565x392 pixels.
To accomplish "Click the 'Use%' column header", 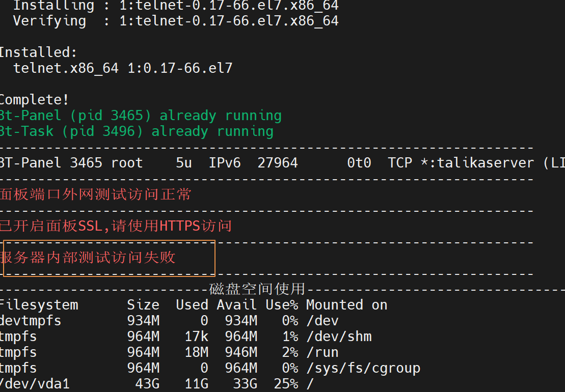I will tap(282, 305).
